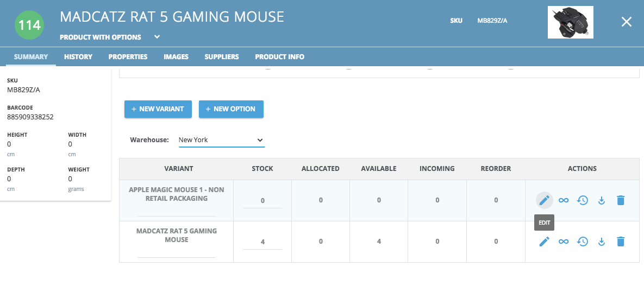Delete the Apple Magic Mouse variant
Image resolution: width=644 pixels, height=286 pixels.
tap(621, 200)
